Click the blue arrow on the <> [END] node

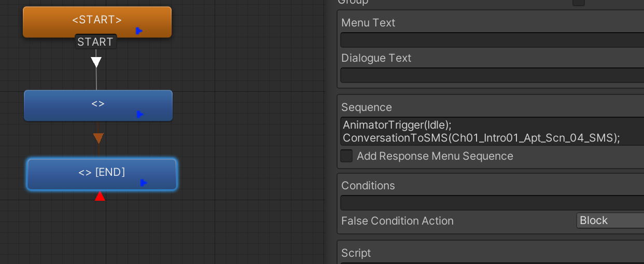[x=144, y=183]
